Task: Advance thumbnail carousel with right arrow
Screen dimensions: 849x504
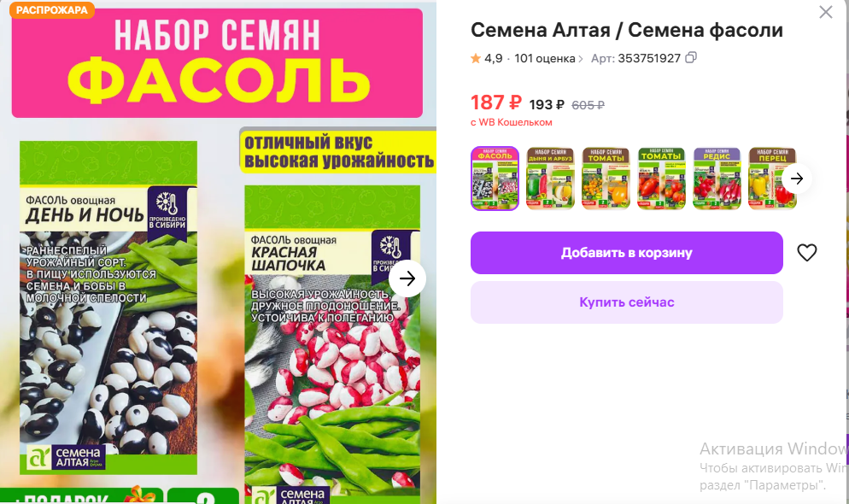Action: (797, 178)
